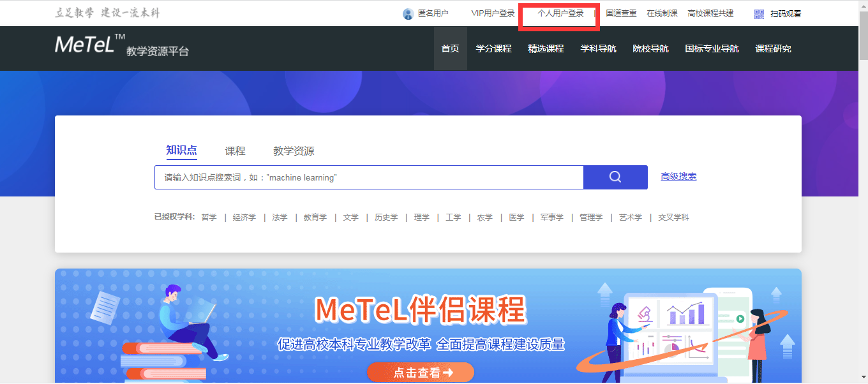Open 个人用户登录 link

560,13
